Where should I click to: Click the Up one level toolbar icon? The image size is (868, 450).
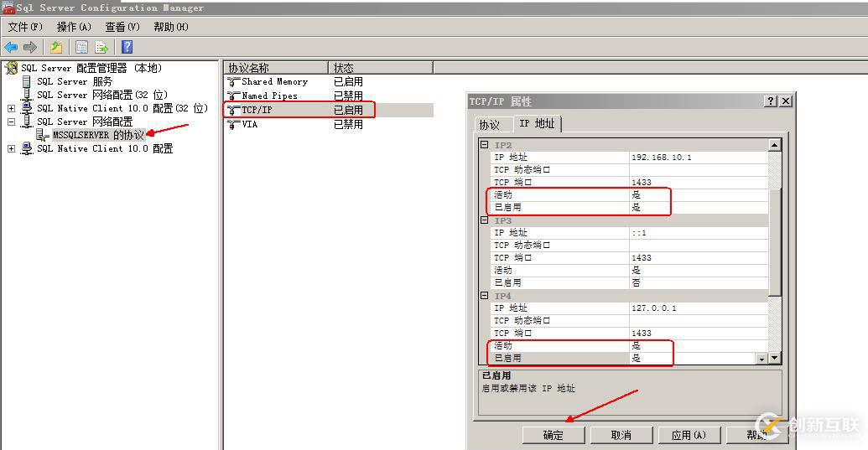pyautogui.click(x=56, y=47)
